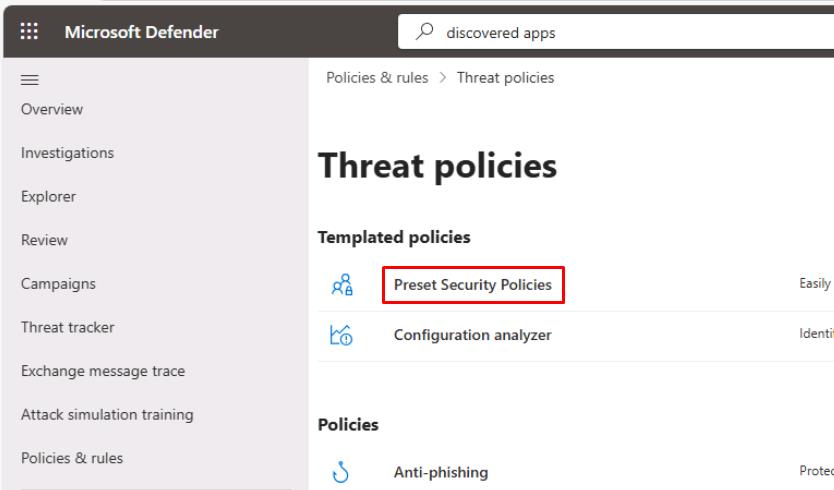
Task: Open the Anti-phishing policy
Action: pos(441,472)
